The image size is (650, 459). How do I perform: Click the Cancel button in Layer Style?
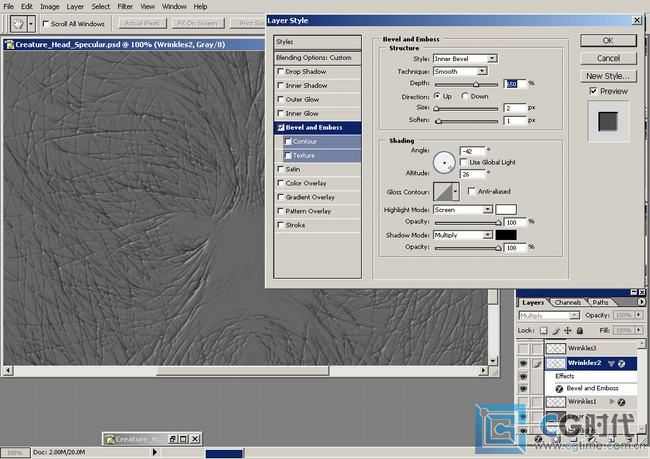tap(608, 58)
